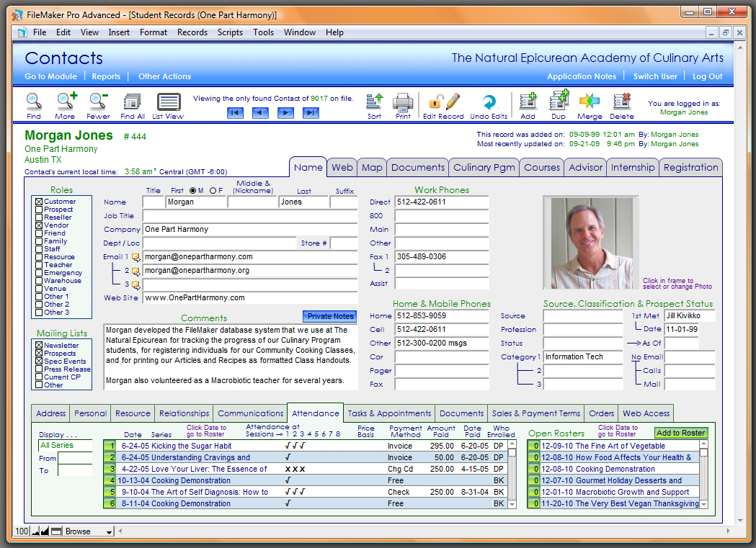Open the Records menu

click(x=192, y=32)
